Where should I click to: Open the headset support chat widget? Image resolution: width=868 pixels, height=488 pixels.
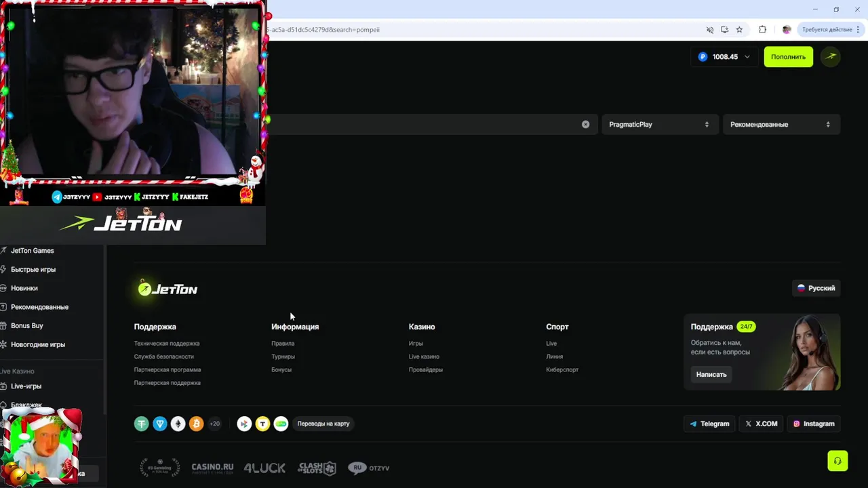point(837,461)
